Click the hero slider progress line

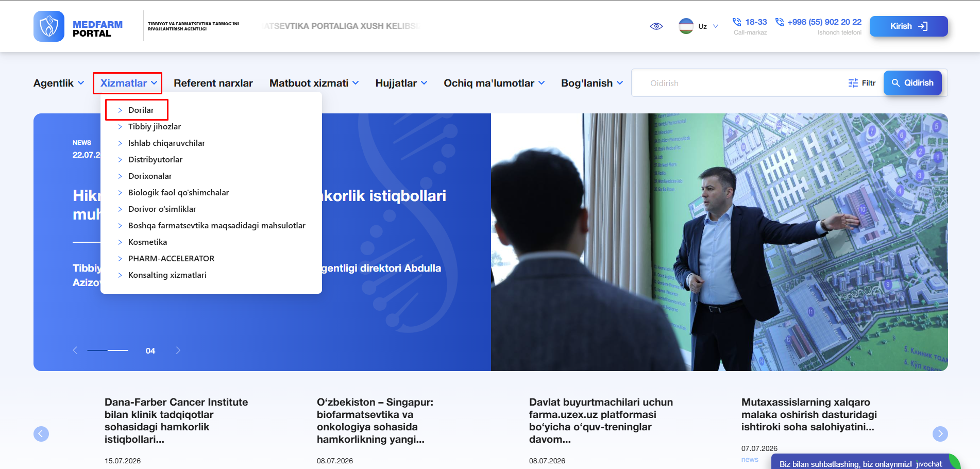click(x=108, y=350)
